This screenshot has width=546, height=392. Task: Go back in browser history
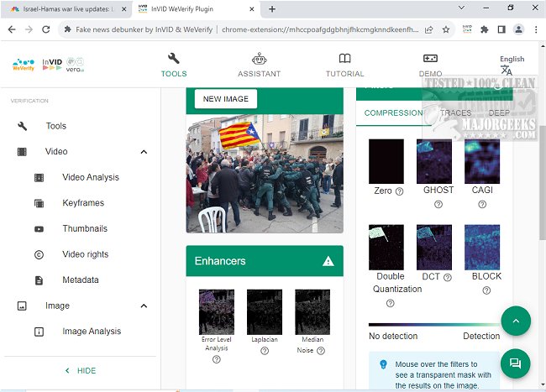[x=12, y=29]
